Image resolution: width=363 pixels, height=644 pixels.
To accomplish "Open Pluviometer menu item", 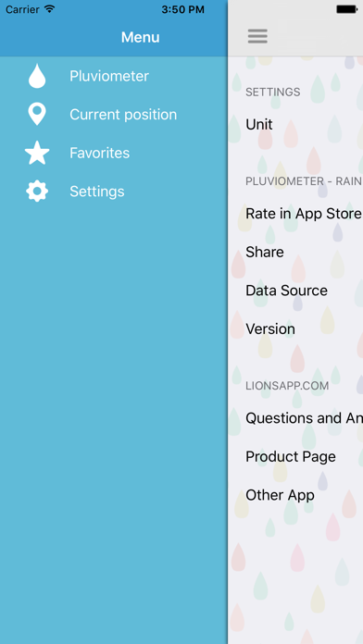I will (x=109, y=76).
